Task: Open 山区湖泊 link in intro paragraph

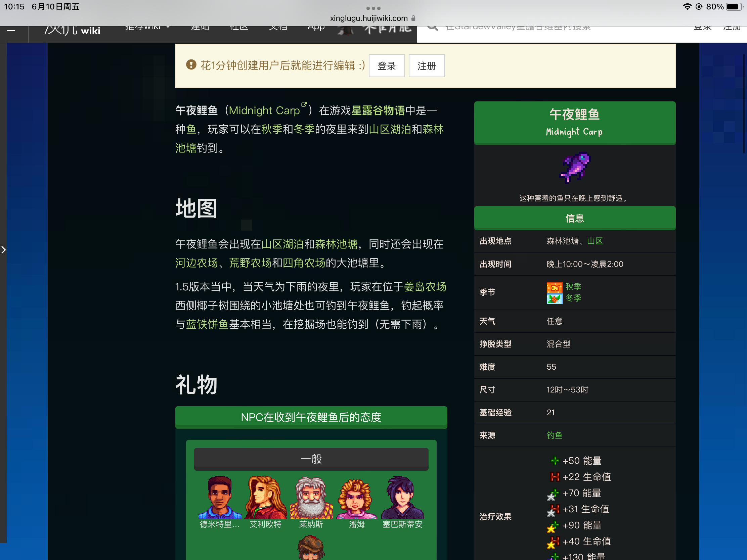Action: 390,129
